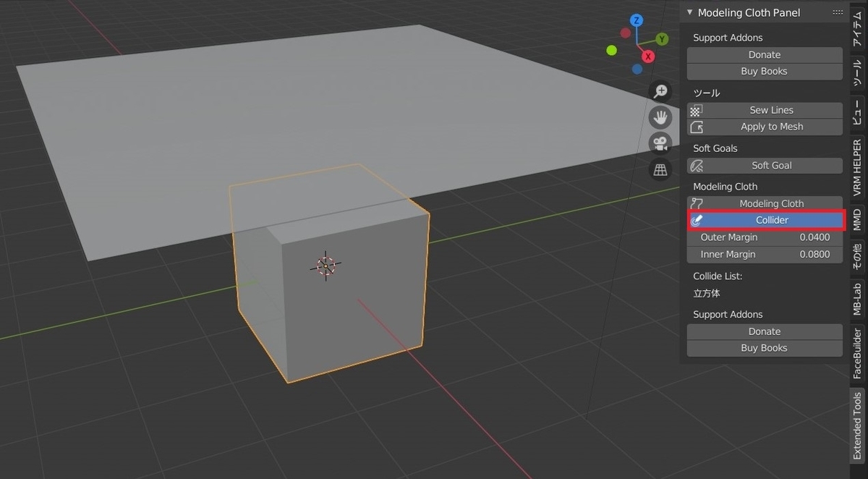The width and height of the screenshot is (868, 479).
Task: Click the Sew Lines button
Action: click(x=765, y=110)
